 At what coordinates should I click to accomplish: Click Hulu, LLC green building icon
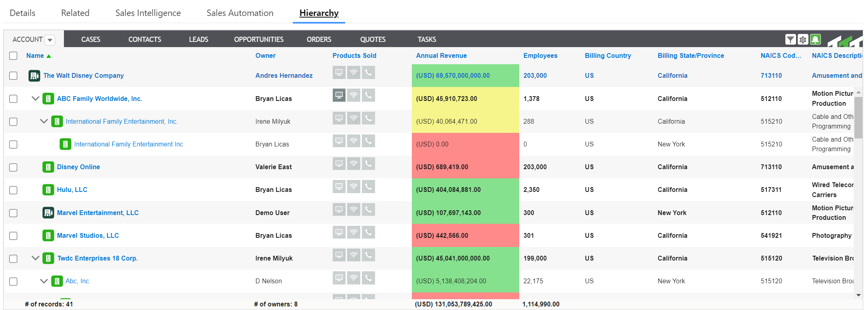(x=48, y=190)
